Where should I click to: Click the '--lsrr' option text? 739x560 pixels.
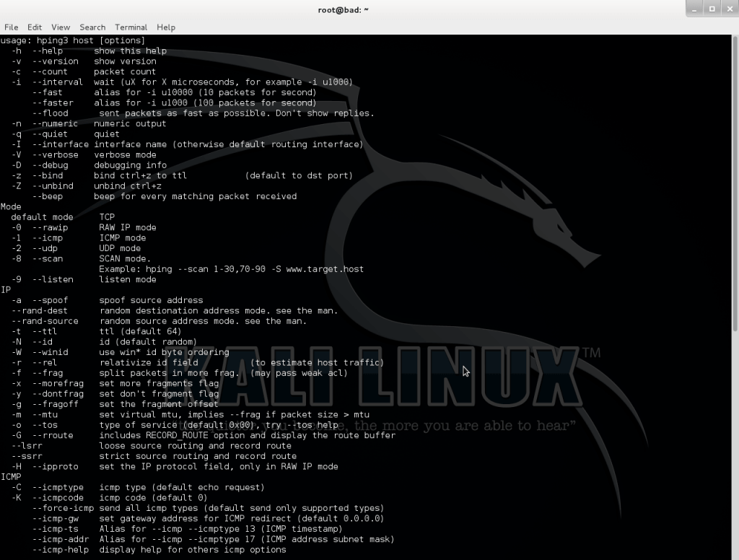coord(27,445)
